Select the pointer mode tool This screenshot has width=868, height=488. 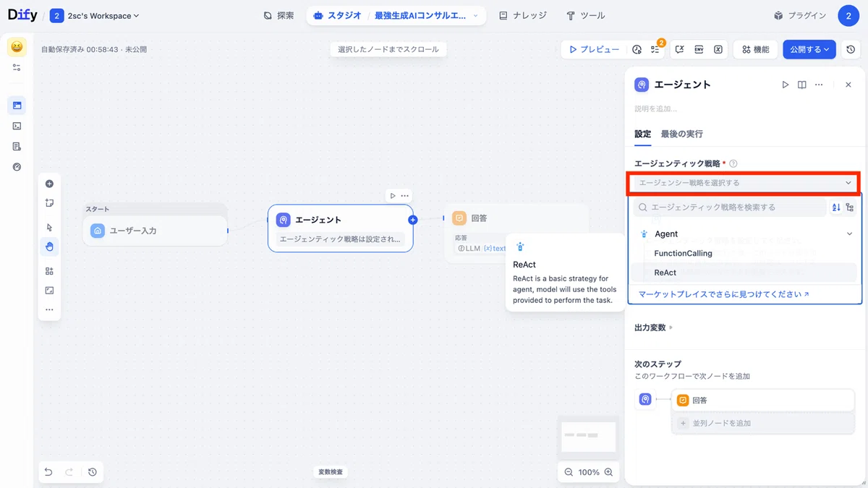pyautogui.click(x=49, y=227)
